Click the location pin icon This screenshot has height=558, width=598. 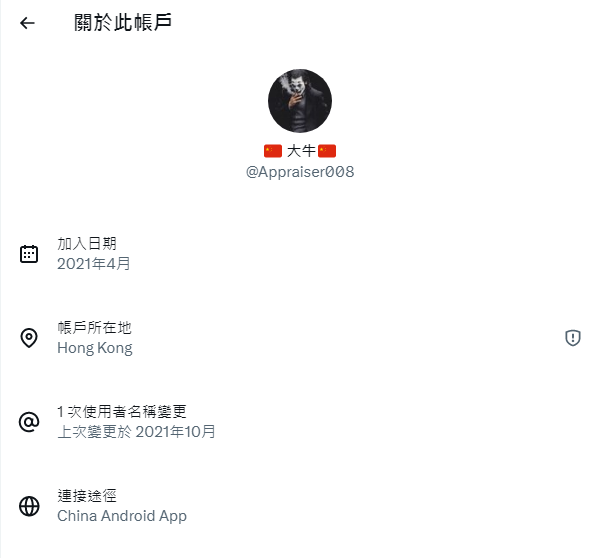[x=29, y=338]
